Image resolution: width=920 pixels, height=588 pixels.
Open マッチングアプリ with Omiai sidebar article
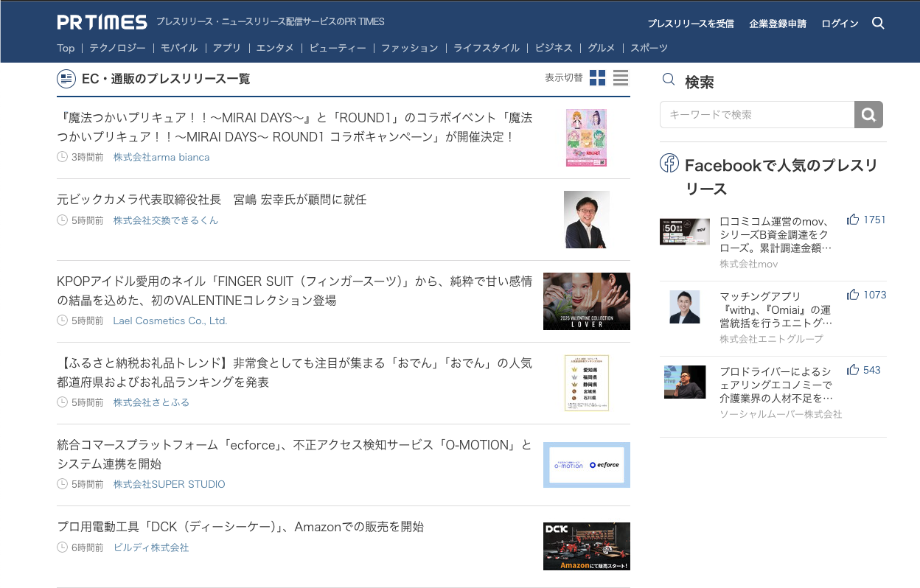coord(776,309)
